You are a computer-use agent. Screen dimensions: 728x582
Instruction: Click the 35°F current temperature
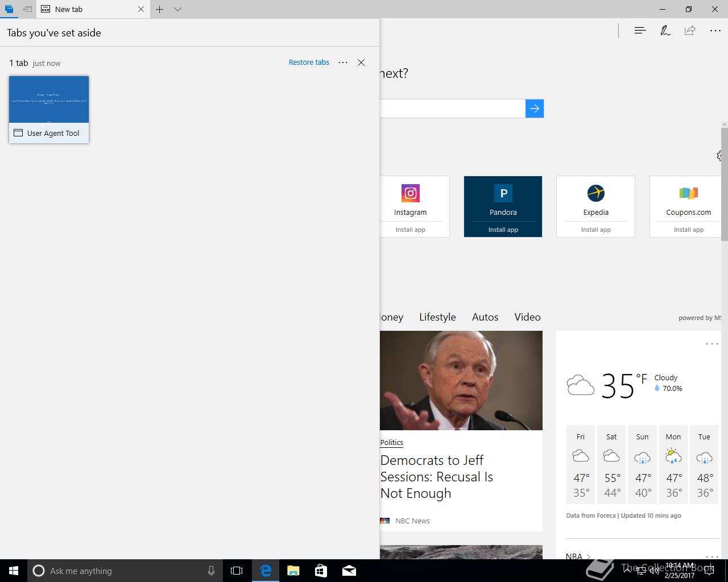tap(624, 386)
